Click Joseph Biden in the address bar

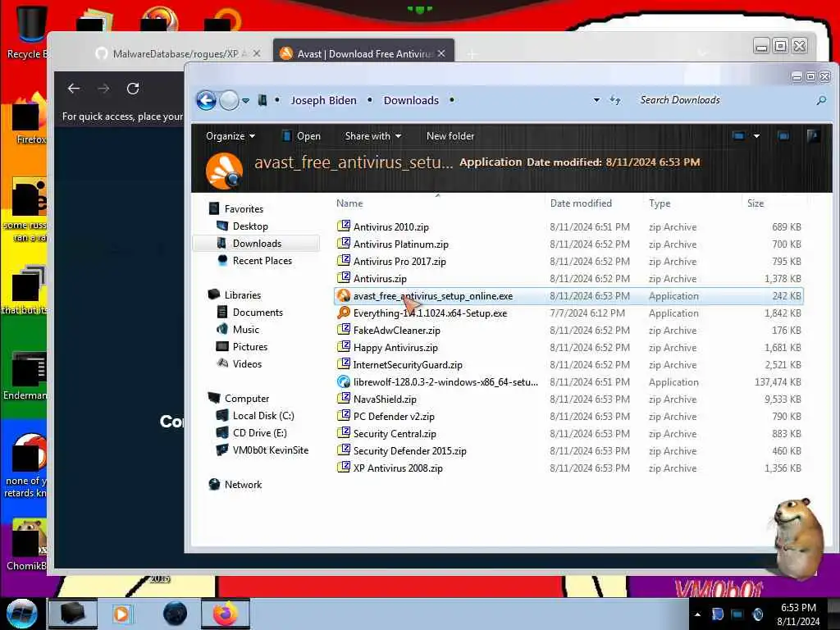click(323, 100)
